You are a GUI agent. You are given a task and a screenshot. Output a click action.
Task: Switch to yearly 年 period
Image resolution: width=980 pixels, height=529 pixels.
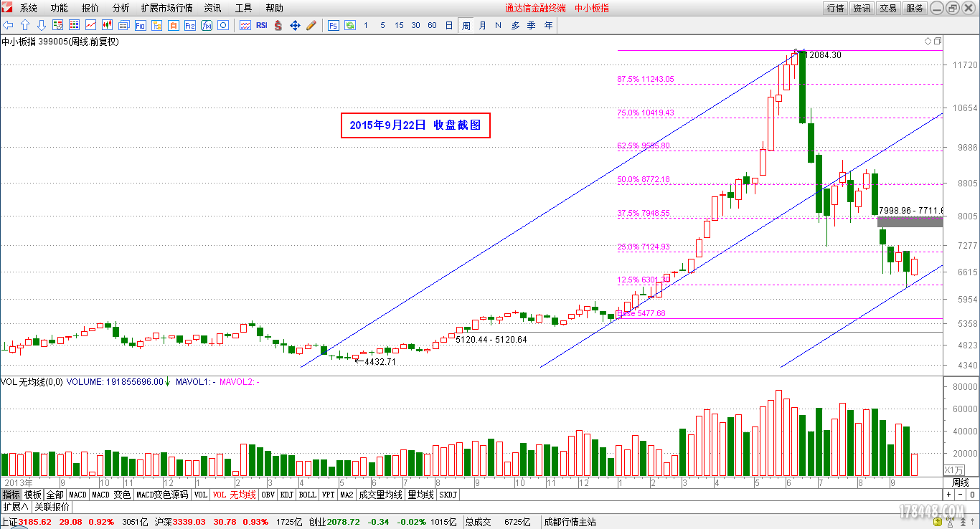pyautogui.click(x=548, y=25)
